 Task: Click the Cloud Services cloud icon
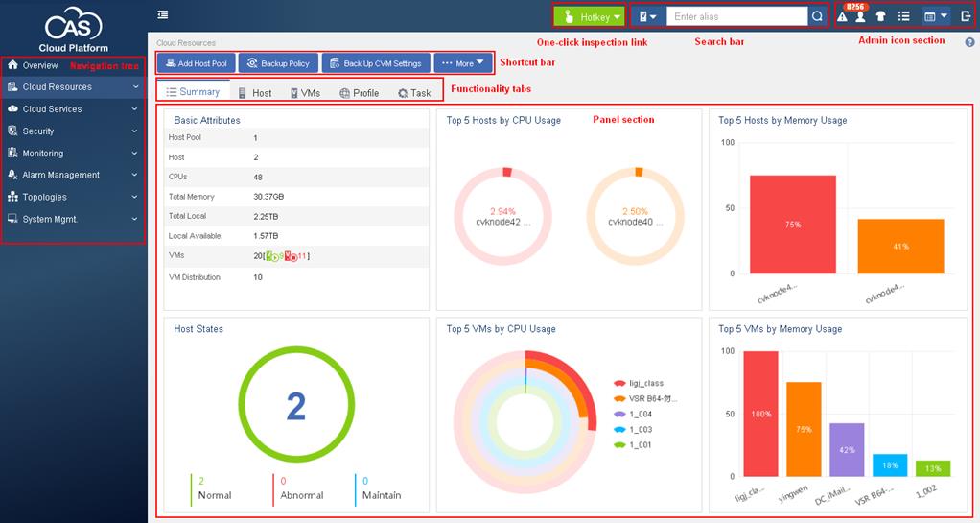coord(12,108)
